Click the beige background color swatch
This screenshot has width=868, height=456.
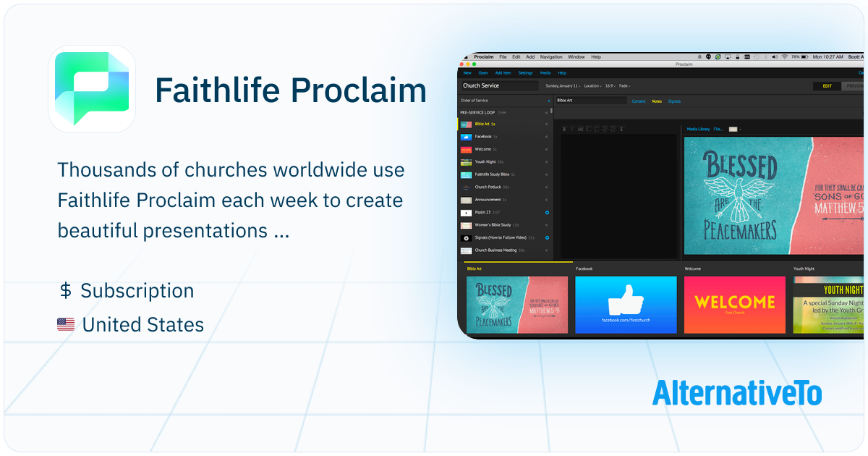point(733,129)
